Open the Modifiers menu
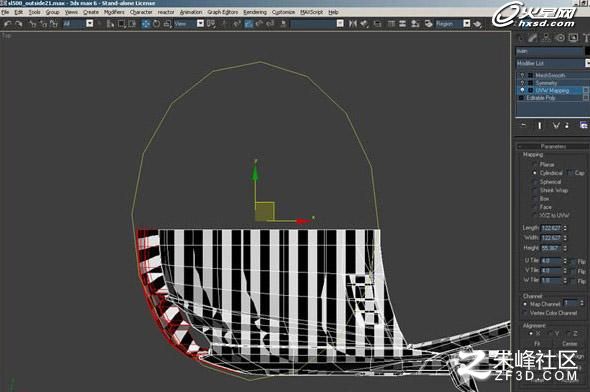Image resolution: width=590 pixels, height=392 pixels. [114, 12]
